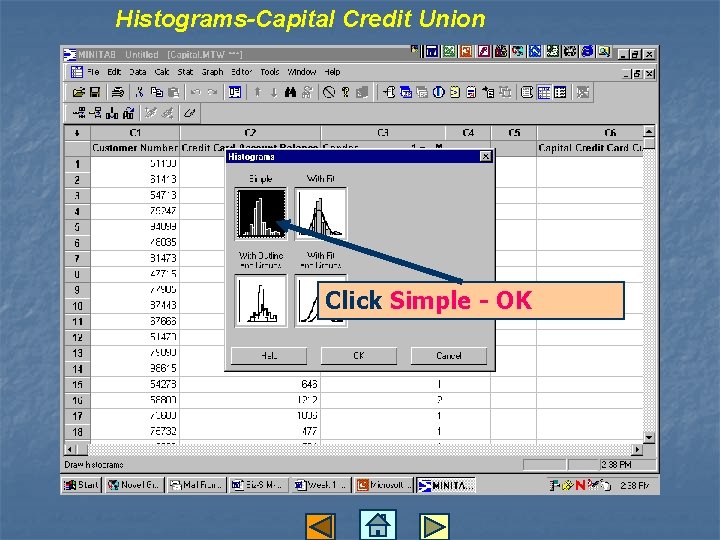720x540 pixels.
Task: Click the C5 column header
Action: (514, 133)
